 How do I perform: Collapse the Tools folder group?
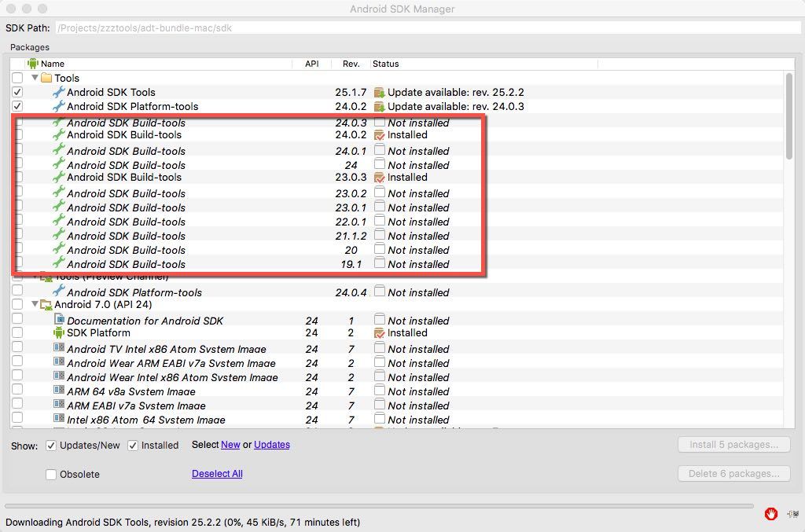point(35,78)
